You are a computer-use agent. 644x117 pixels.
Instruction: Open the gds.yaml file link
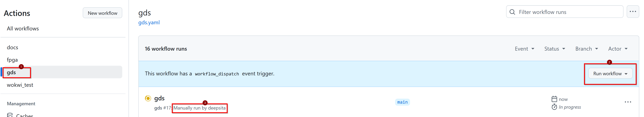point(149,23)
